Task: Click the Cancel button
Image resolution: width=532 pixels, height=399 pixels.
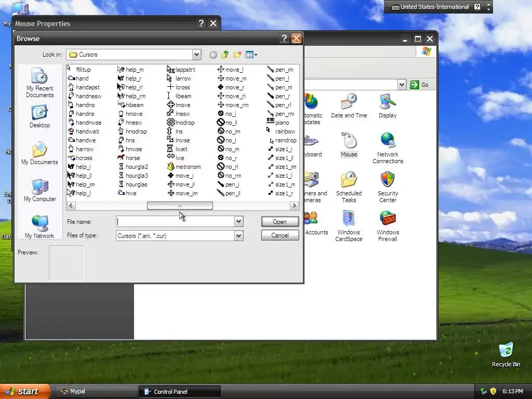Action: [280, 235]
